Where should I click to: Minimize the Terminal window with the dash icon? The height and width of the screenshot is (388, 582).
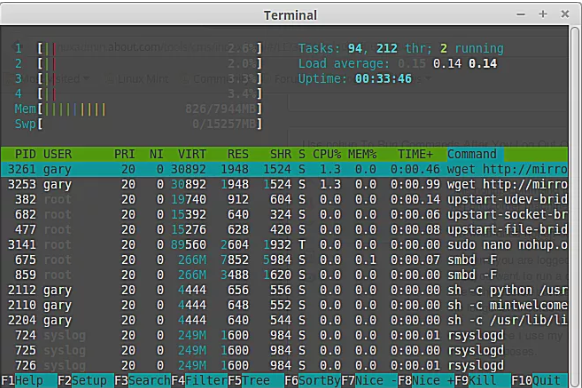pyautogui.click(x=521, y=14)
